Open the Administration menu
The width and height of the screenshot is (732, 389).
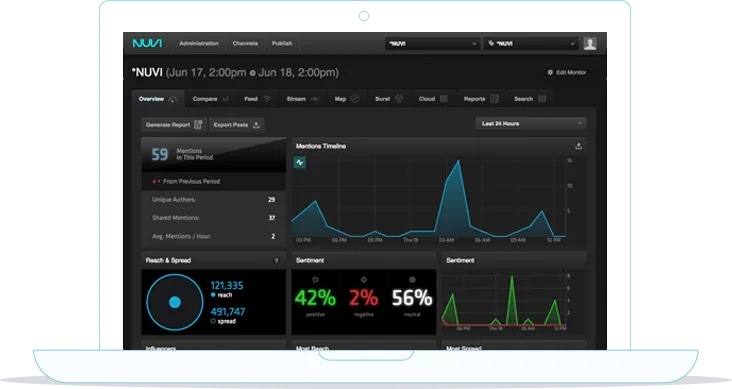[199, 43]
